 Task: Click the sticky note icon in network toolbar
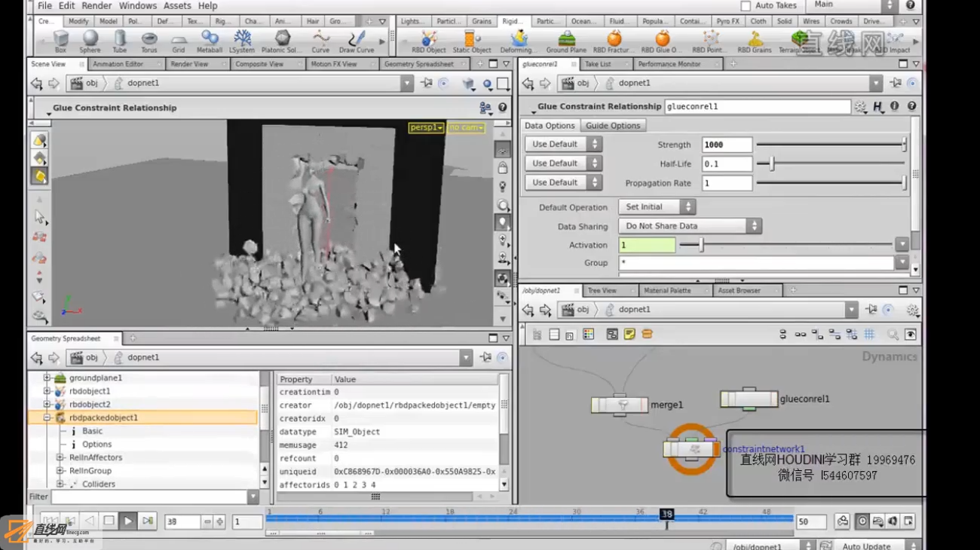click(x=629, y=335)
